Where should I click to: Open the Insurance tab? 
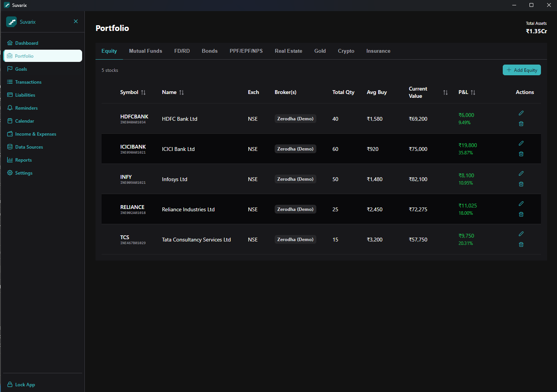378,51
